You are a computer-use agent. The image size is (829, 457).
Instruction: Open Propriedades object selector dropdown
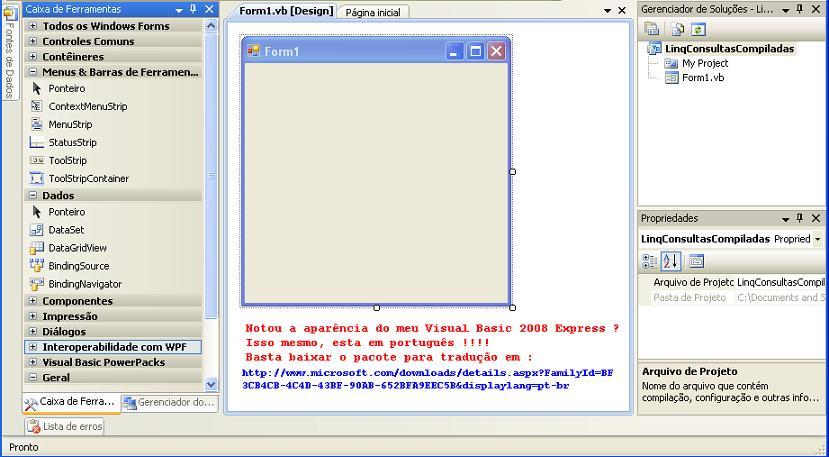click(x=818, y=239)
